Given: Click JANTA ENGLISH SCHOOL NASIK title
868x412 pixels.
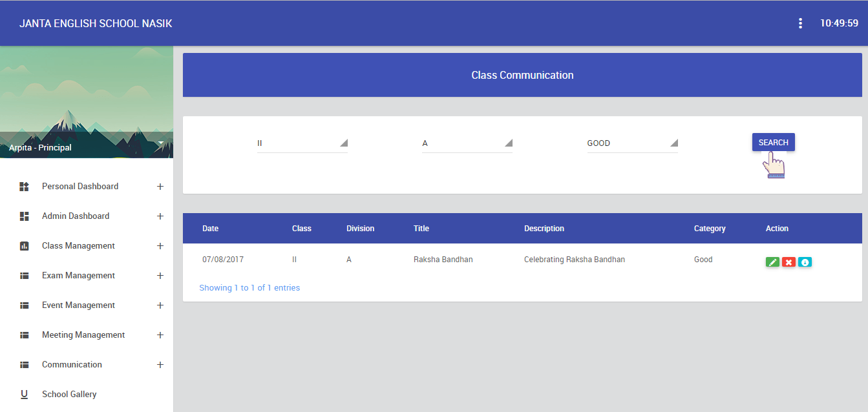Looking at the screenshot, I should click(96, 23).
